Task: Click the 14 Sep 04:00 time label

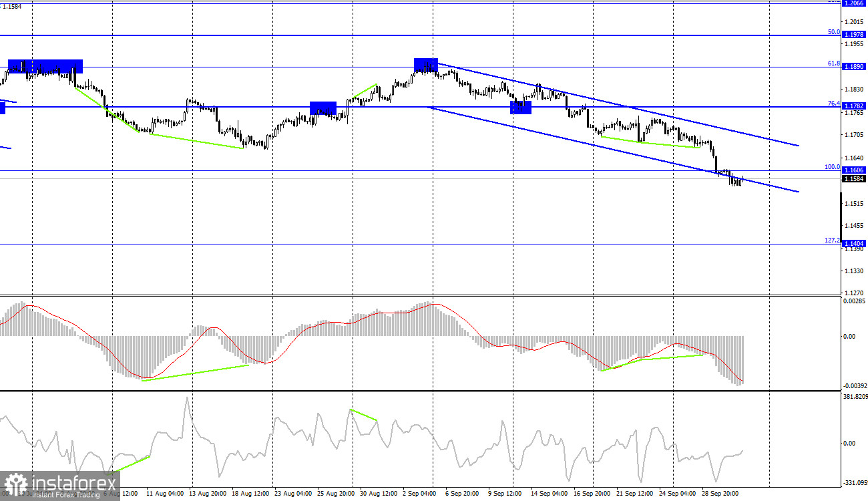Action: 550,494
